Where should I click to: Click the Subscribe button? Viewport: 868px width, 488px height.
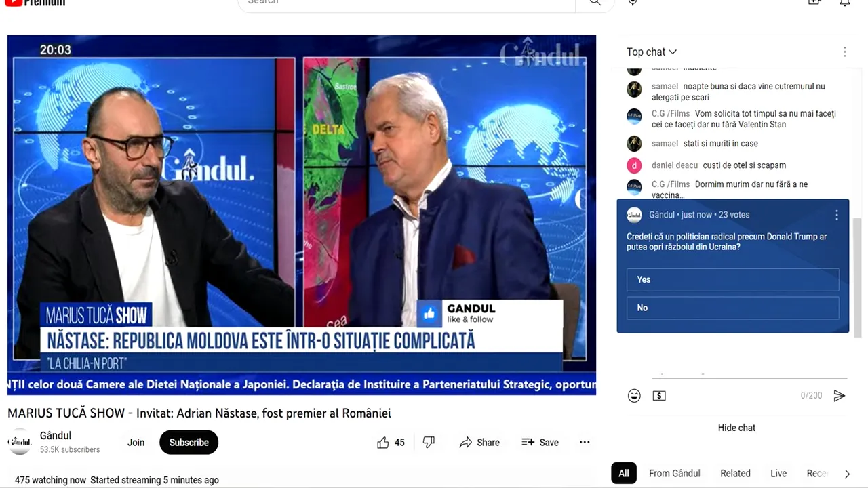point(189,443)
